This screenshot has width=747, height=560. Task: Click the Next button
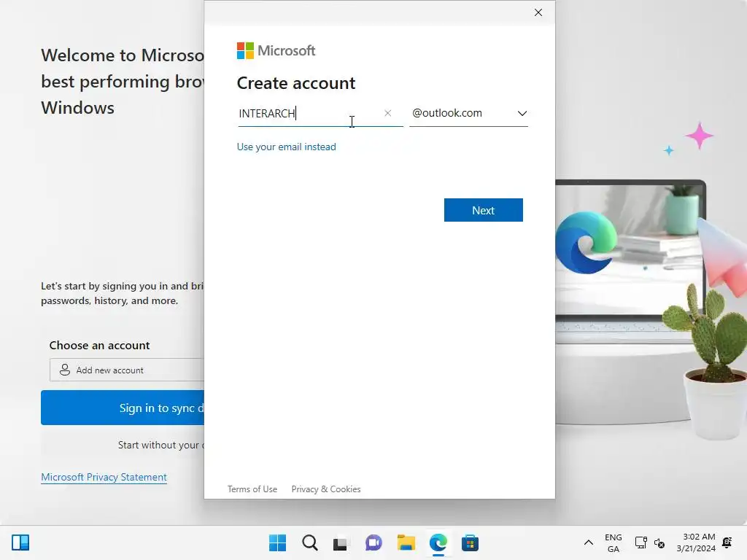[483, 210]
